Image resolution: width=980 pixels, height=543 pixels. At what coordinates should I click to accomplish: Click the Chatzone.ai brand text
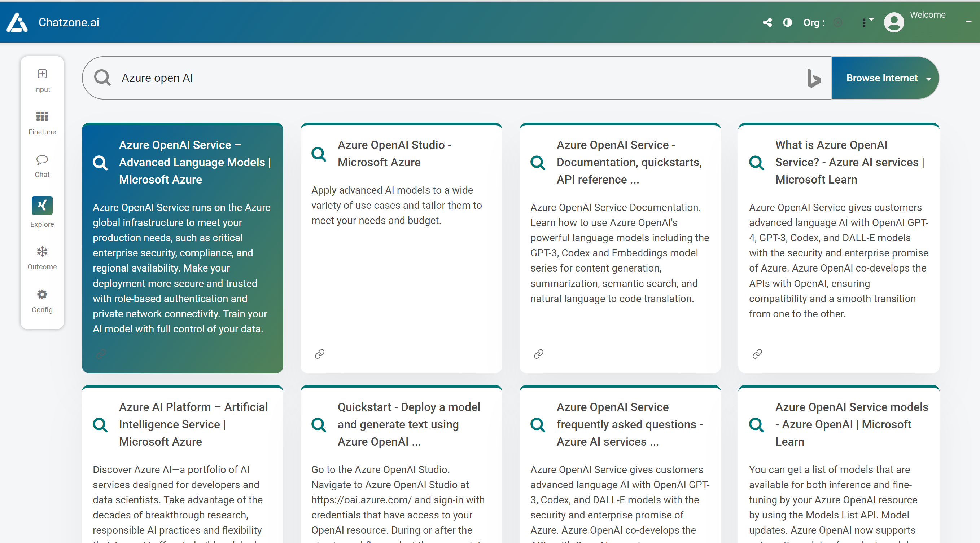click(x=69, y=22)
